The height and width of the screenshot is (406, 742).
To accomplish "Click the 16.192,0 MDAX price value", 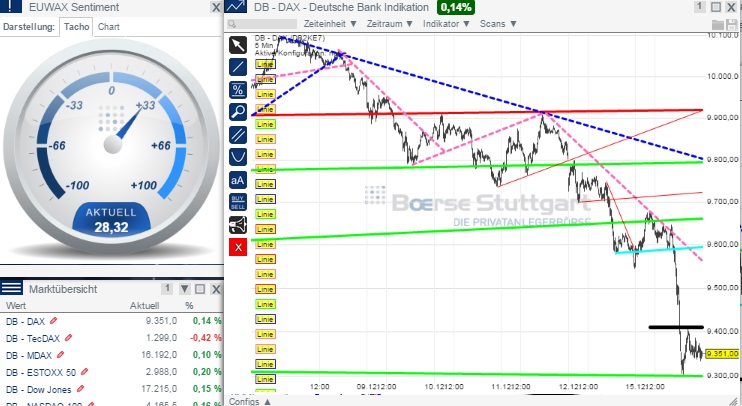I will point(159,355).
